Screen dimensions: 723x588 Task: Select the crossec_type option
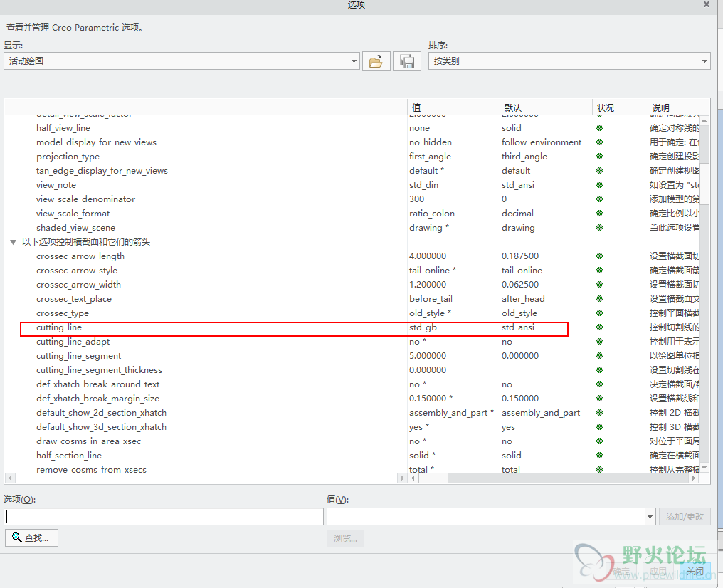(x=62, y=313)
